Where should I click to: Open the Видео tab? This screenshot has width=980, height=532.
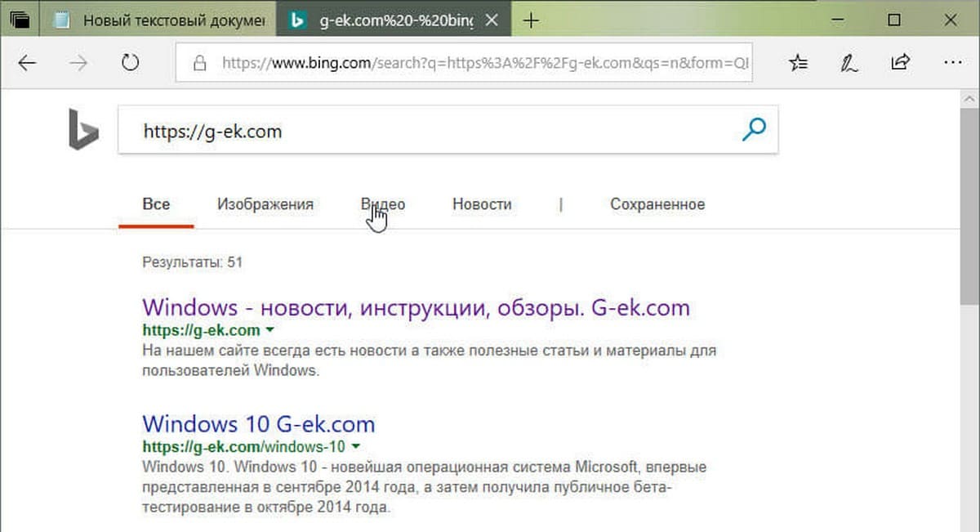383,204
